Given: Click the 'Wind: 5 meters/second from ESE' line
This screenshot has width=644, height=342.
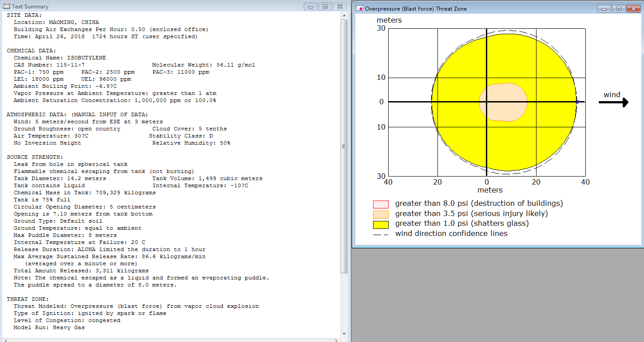Looking at the screenshot, I should [x=88, y=122].
